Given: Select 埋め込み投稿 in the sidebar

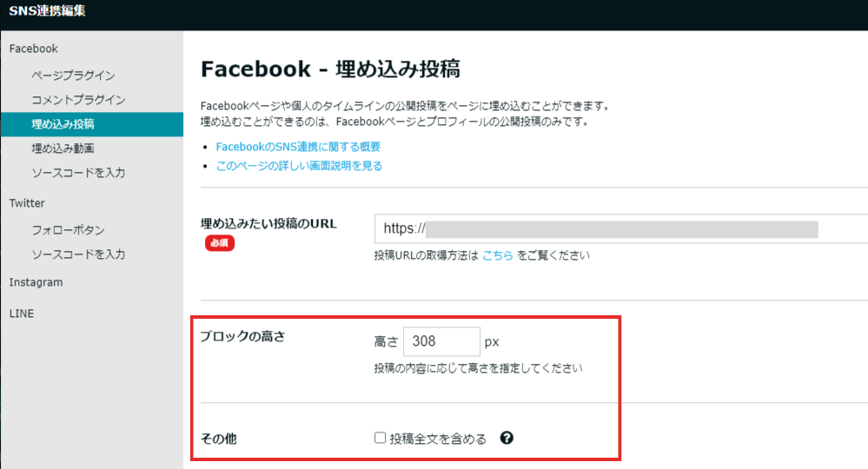Looking at the screenshot, I should (x=92, y=124).
